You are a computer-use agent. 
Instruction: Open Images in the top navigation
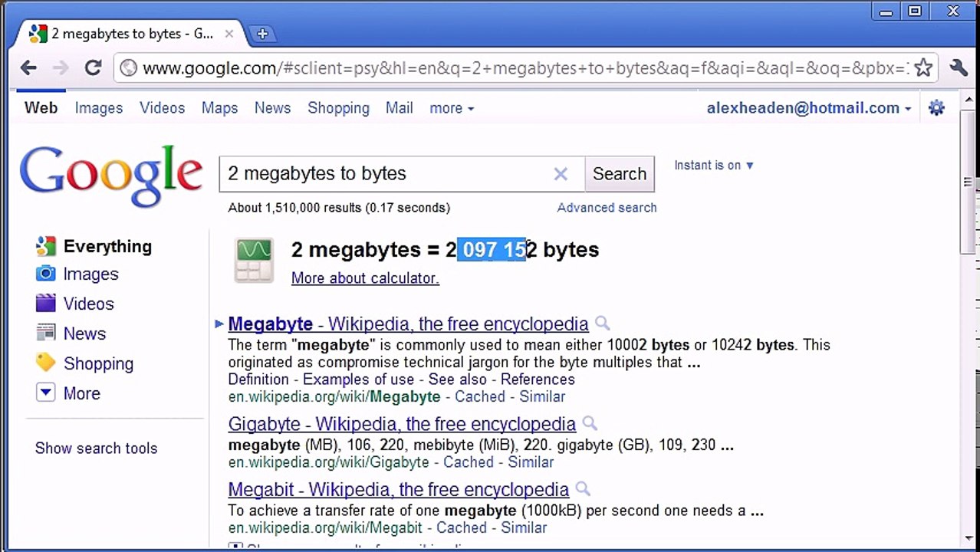(99, 108)
